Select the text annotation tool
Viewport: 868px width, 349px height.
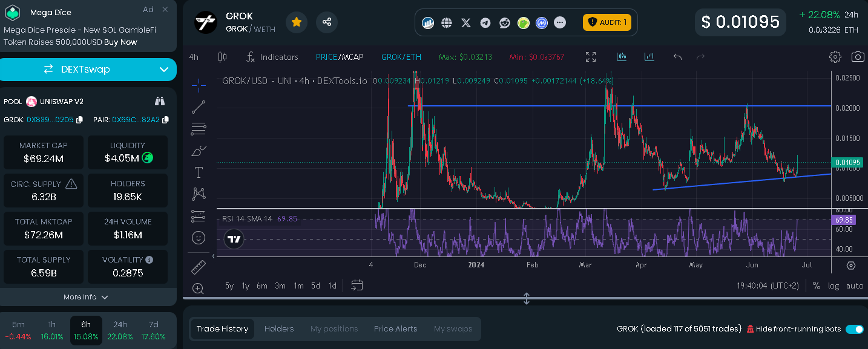pyautogui.click(x=199, y=172)
